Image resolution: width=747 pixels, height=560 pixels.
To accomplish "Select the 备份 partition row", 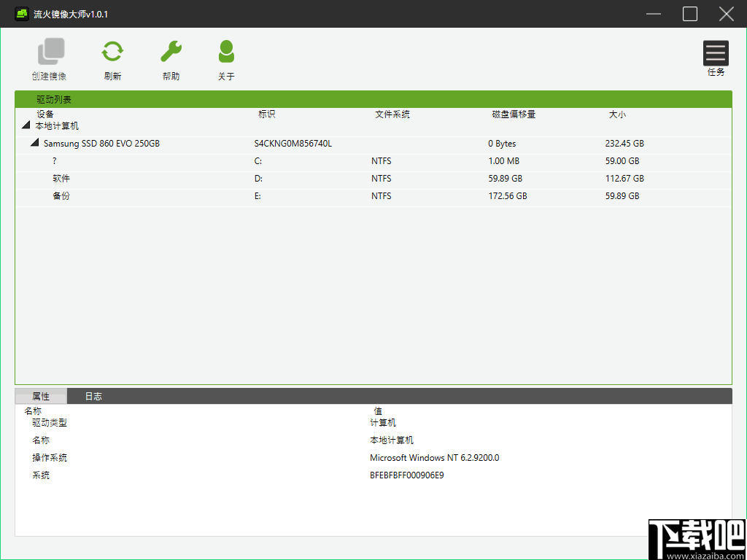I will click(x=373, y=195).
